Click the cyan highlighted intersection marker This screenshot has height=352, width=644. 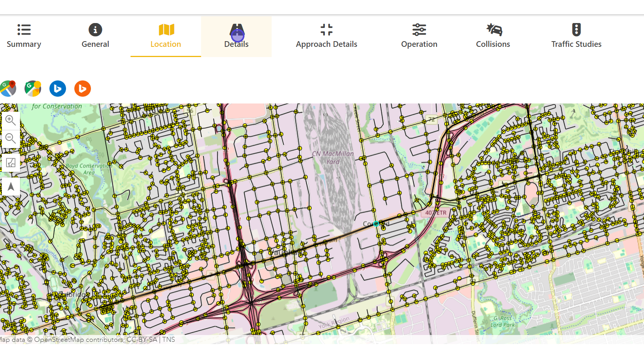[x=376, y=224]
